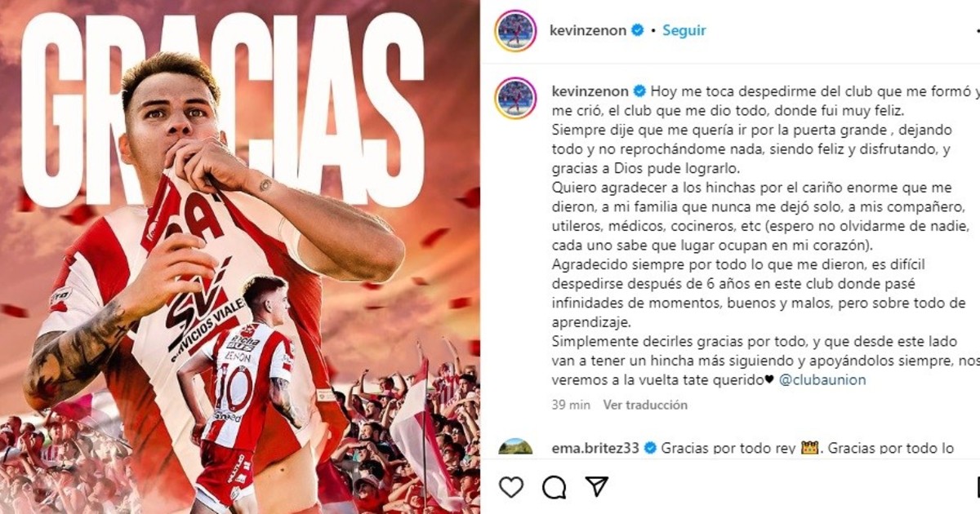Click verified badge in the caption username
Viewport: 980px width, 514px height.
coord(640,91)
